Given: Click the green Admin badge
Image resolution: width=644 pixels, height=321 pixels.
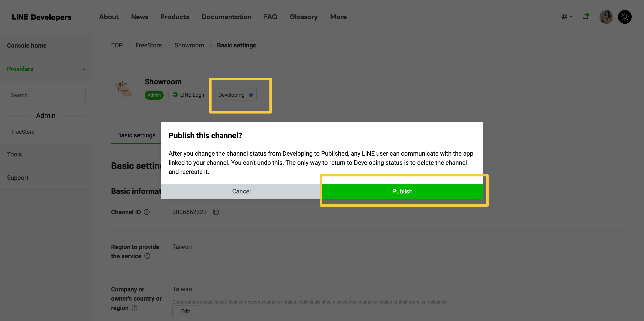Looking at the screenshot, I should pyautogui.click(x=154, y=95).
